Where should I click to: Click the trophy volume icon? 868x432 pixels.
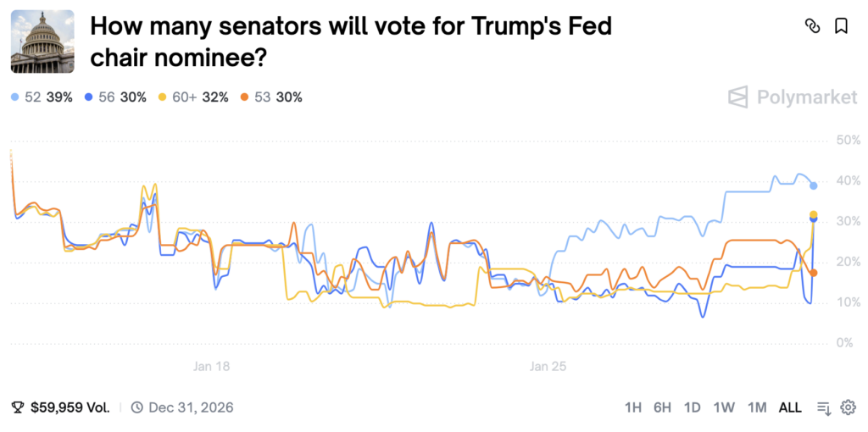[x=18, y=407]
